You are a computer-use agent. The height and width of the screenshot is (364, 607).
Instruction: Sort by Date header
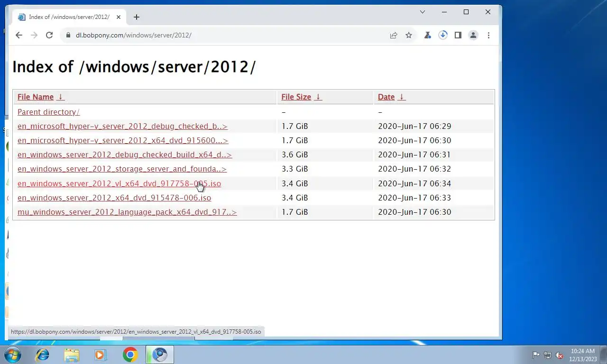pyautogui.click(x=386, y=97)
